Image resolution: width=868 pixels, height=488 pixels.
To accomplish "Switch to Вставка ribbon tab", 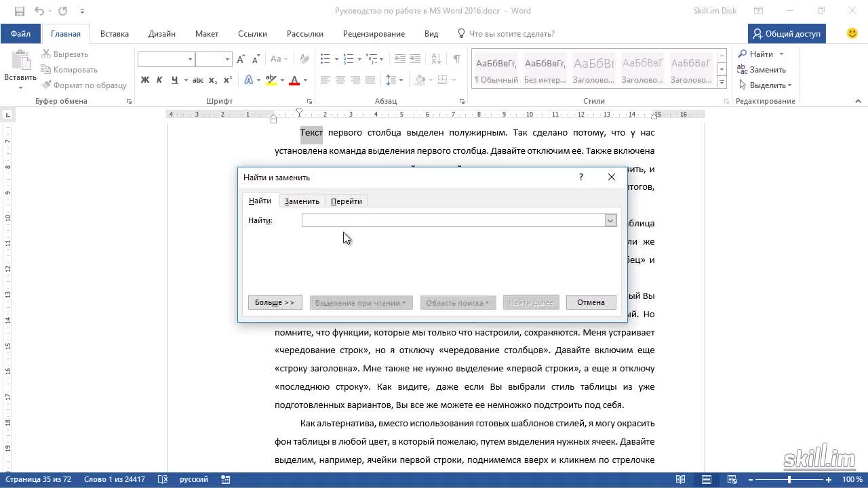I will 115,34.
